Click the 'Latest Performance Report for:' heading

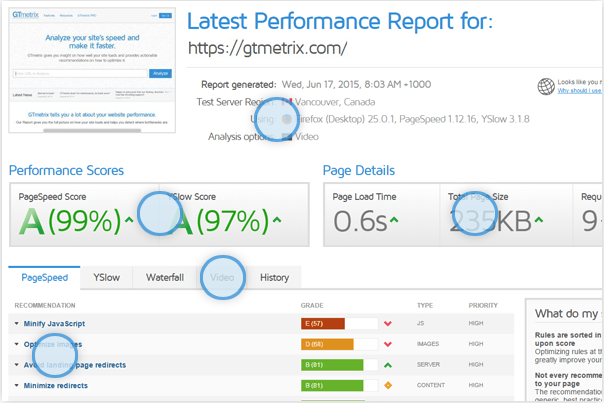[x=340, y=21]
